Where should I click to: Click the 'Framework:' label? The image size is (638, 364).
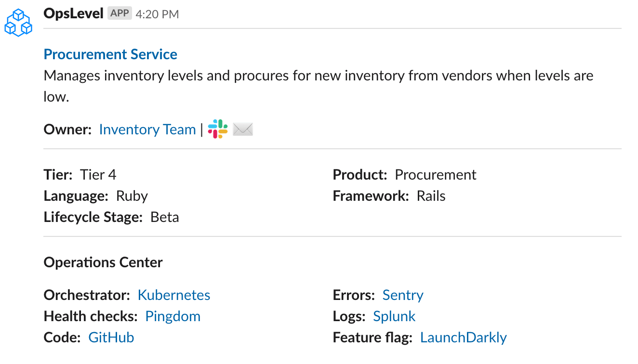(371, 195)
